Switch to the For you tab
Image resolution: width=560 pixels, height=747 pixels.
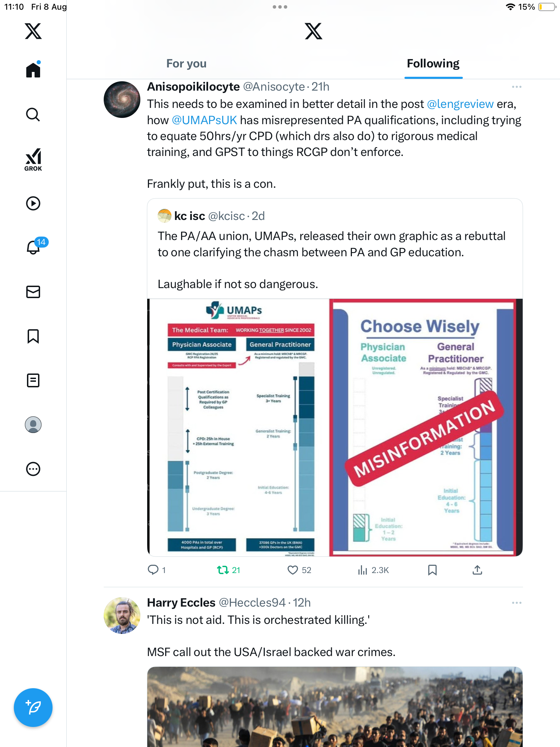pyautogui.click(x=186, y=64)
